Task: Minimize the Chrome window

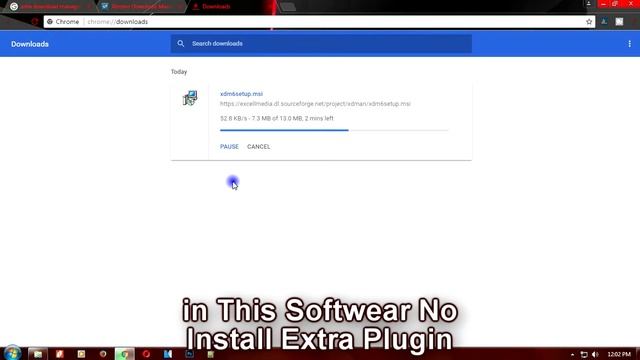Action: 603,4
